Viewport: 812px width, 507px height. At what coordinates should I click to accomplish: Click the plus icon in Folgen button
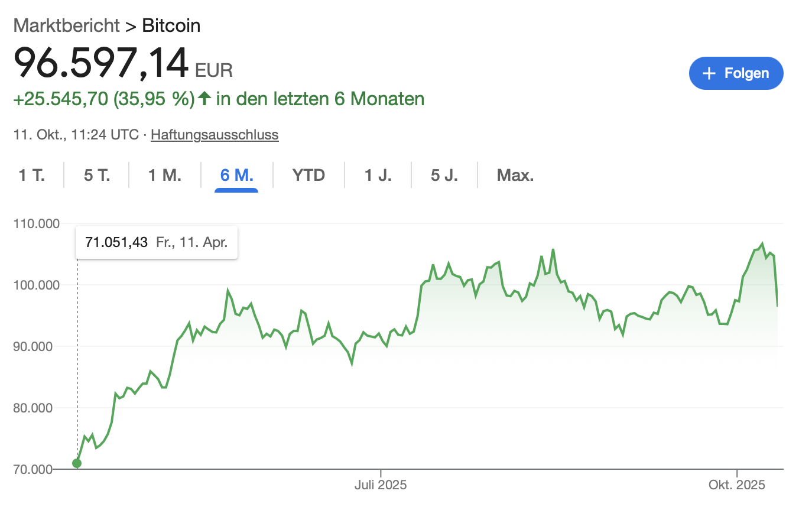click(x=709, y=73)
